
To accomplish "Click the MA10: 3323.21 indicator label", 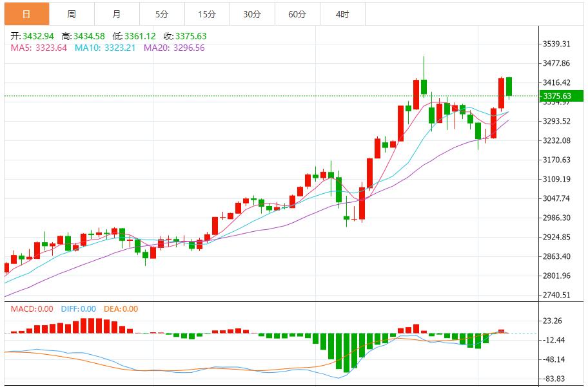I will [x=105, y=48].
